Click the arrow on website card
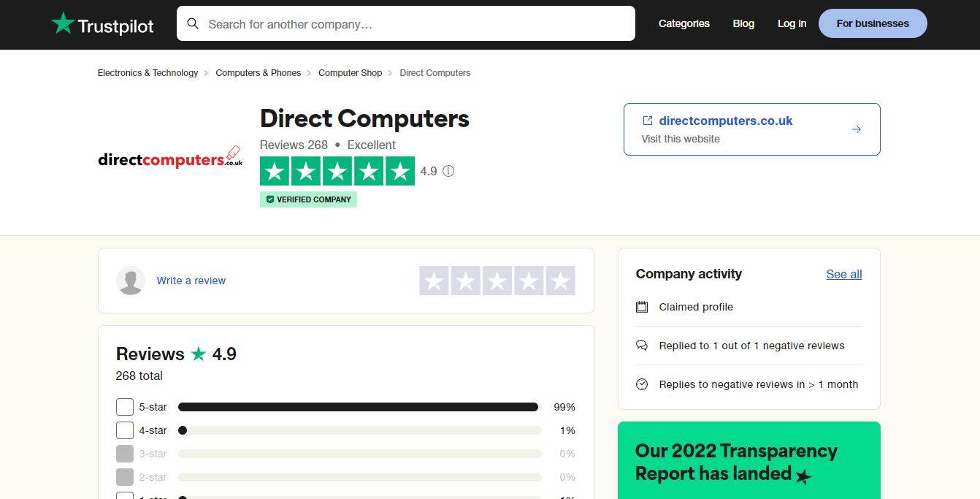 (x=857, y=129)
